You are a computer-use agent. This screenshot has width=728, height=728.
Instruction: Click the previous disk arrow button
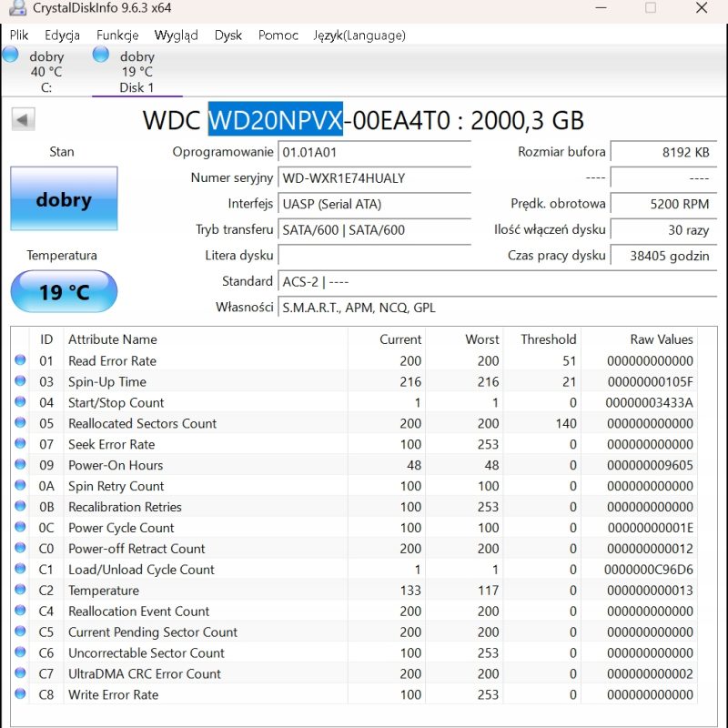pyautogui.click(x=23, y=119)
